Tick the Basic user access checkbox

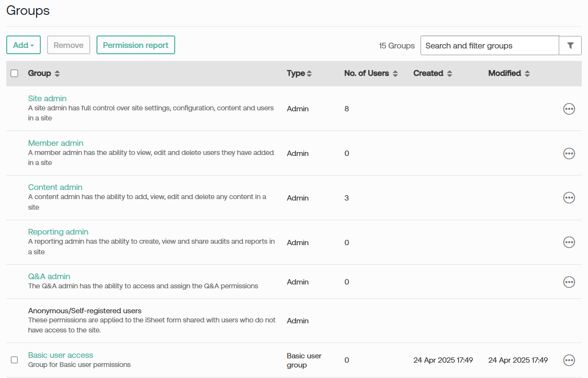(x=14, y=360)
